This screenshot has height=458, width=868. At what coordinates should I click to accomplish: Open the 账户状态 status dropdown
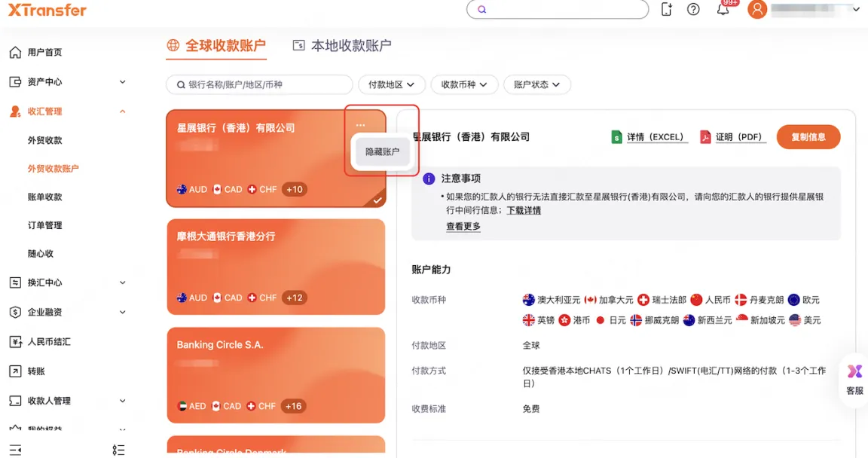click(537, 84)
